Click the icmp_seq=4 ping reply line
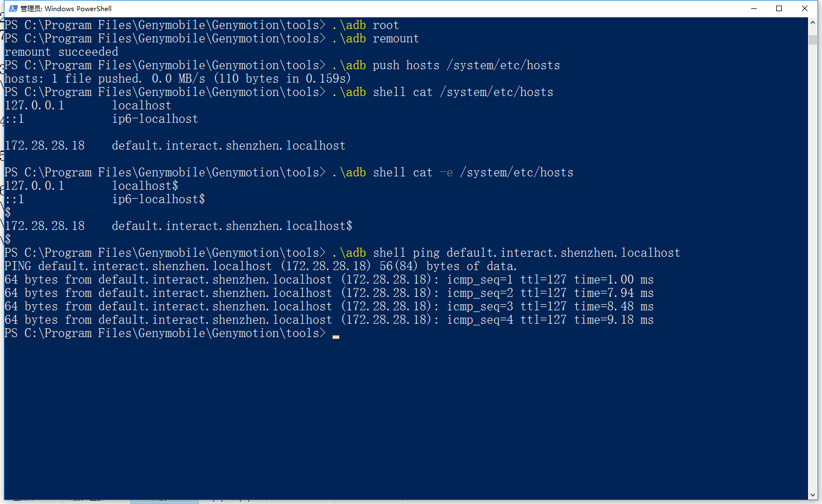The width and height of the screenshot is (822, 504). pos(329,320)
